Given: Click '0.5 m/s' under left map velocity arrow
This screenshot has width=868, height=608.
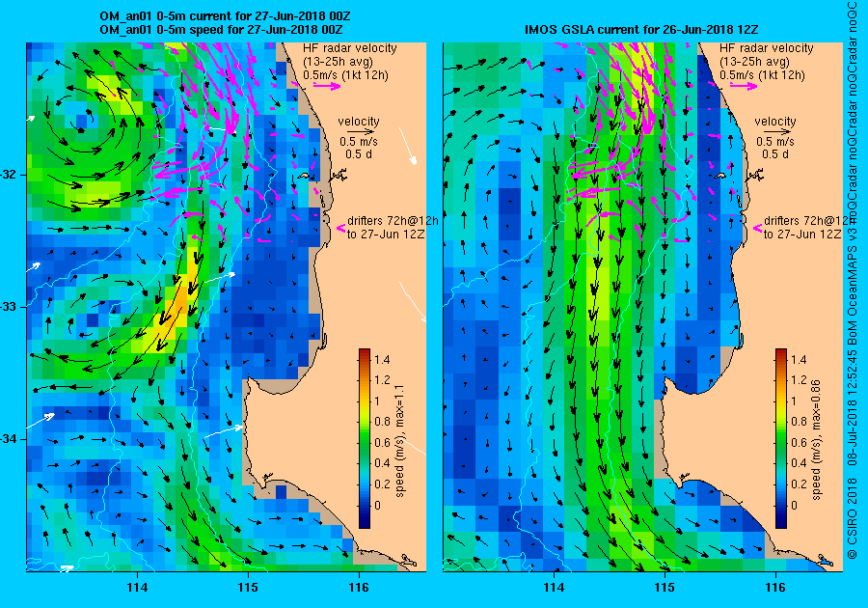Looking at the screenshot, I should [x=359, y=142].
